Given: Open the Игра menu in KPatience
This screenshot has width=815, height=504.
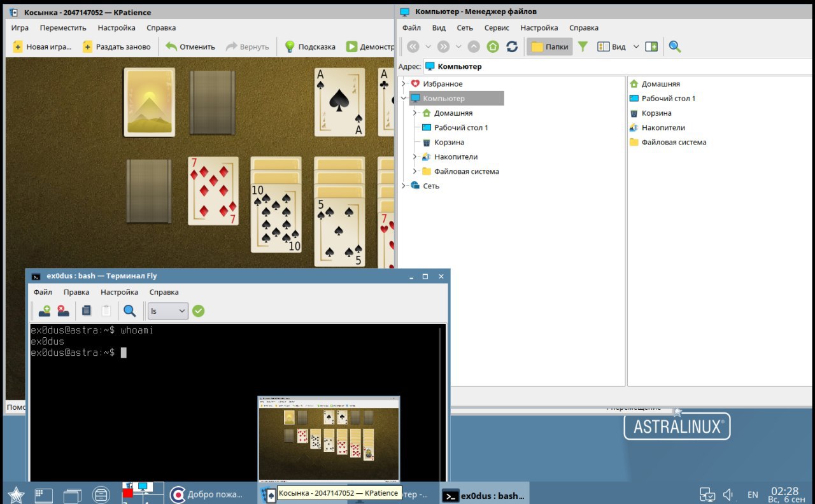Looking at the screenshot, I should pyautogui.click(x=20, y=28).
